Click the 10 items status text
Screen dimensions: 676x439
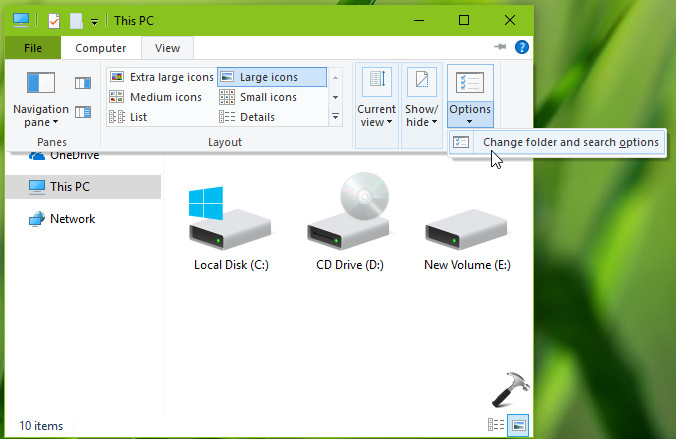tap(41, 426)
